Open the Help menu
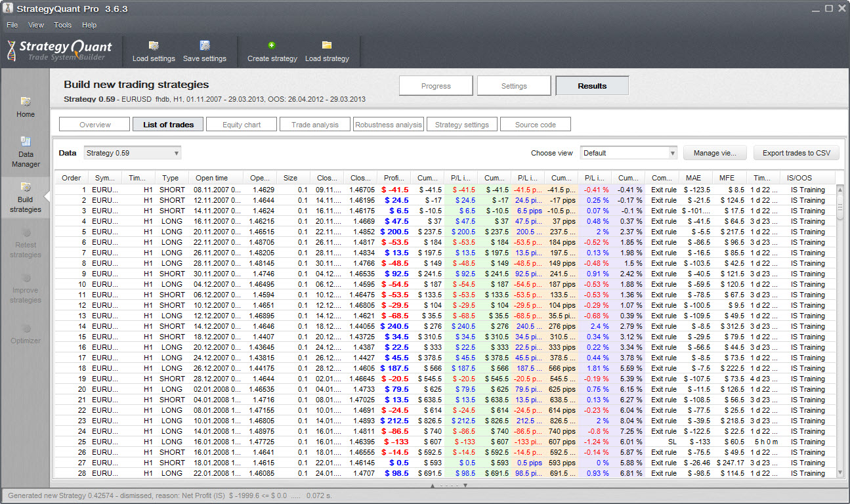Screen dimensions: 850x504 89,25
